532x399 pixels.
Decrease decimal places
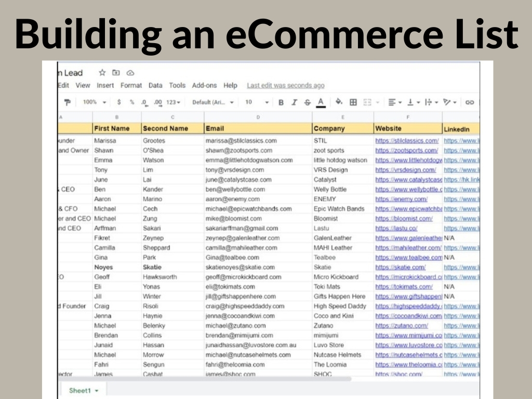coord(145,102)
